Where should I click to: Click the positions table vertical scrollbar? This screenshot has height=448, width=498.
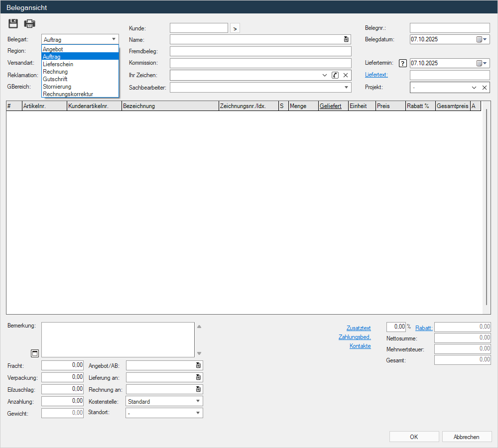click(x=487, y=207)
